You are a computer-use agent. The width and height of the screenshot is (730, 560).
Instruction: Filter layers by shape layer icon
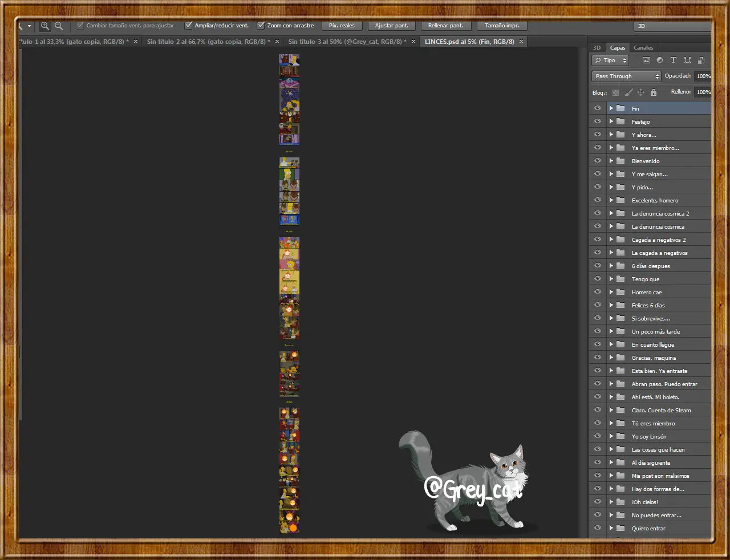[x=687, y=60]
